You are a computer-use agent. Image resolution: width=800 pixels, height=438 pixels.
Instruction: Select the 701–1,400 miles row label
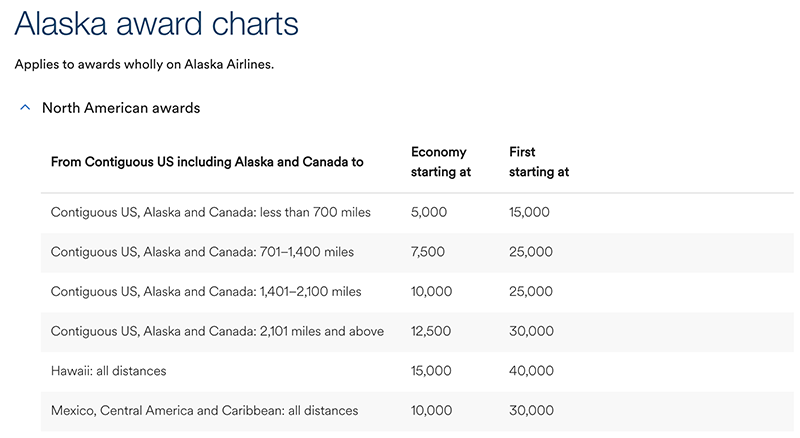click(x=202, y=252)
